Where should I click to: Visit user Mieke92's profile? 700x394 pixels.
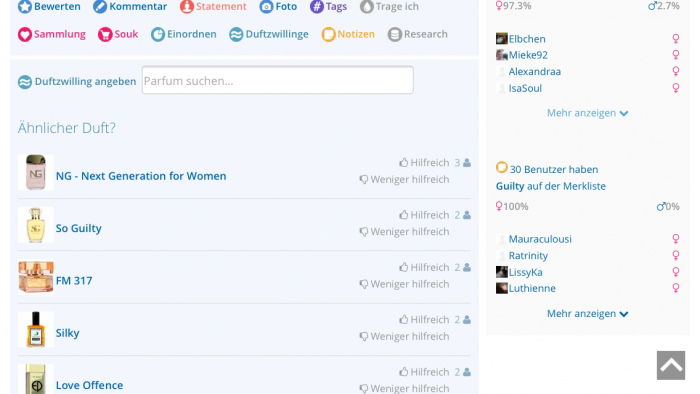[x=528, y=55]
